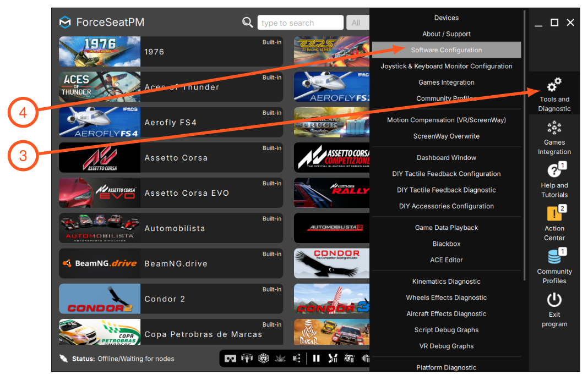The height and width of the screenshot is (380, 588).
Task: Click the VR cube grid icon in bottom toolbar
Action: coord(264,359)
